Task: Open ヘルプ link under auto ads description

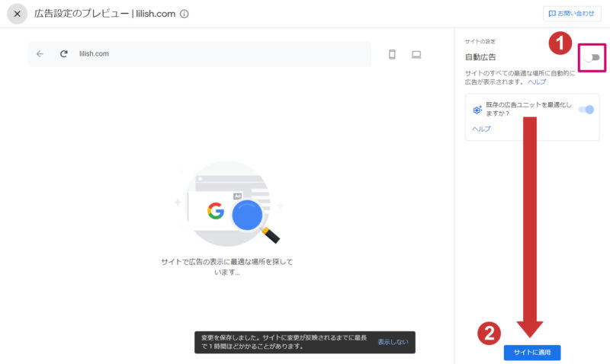Action: pyautogui.click(x=537, y=82)
